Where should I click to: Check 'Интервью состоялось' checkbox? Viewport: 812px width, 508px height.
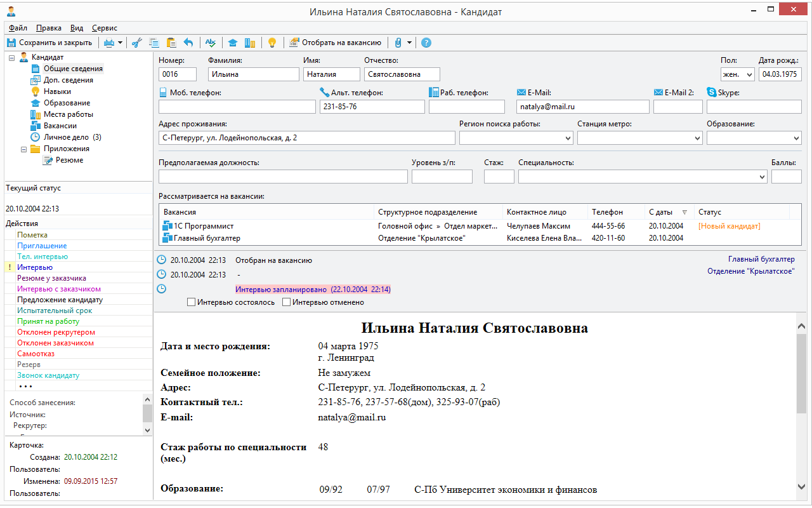(191, 302)
